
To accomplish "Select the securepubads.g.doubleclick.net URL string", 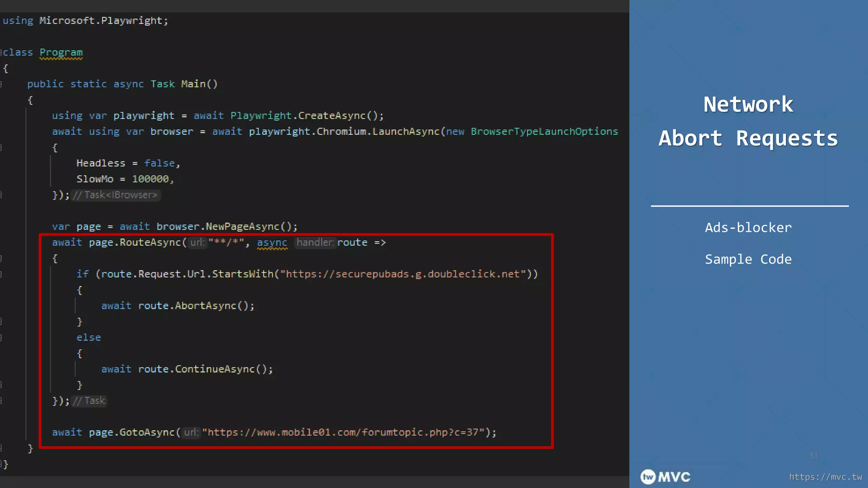I will pyautogui.click(x=403, y=274).
